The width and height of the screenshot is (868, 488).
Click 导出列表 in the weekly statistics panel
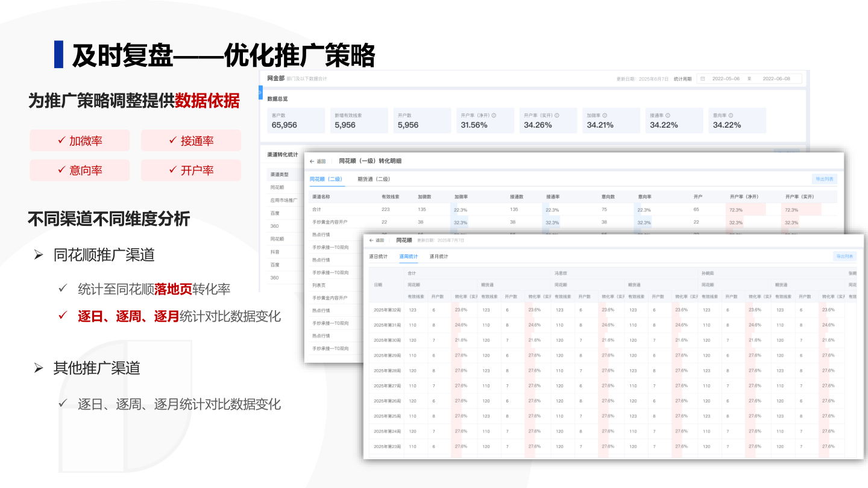(x=844, y=256)
